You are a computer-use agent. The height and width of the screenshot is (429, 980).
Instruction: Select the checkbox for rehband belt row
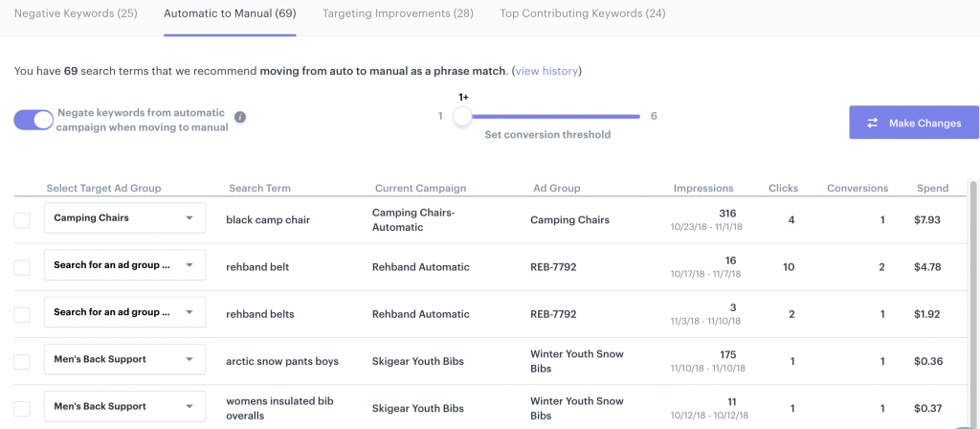(x=22, y=268)
